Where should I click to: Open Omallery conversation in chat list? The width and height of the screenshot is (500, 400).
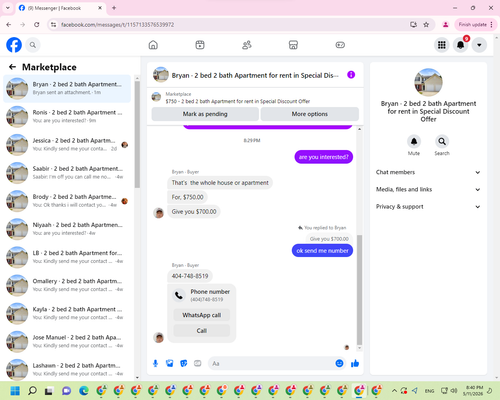click(67, 285)
